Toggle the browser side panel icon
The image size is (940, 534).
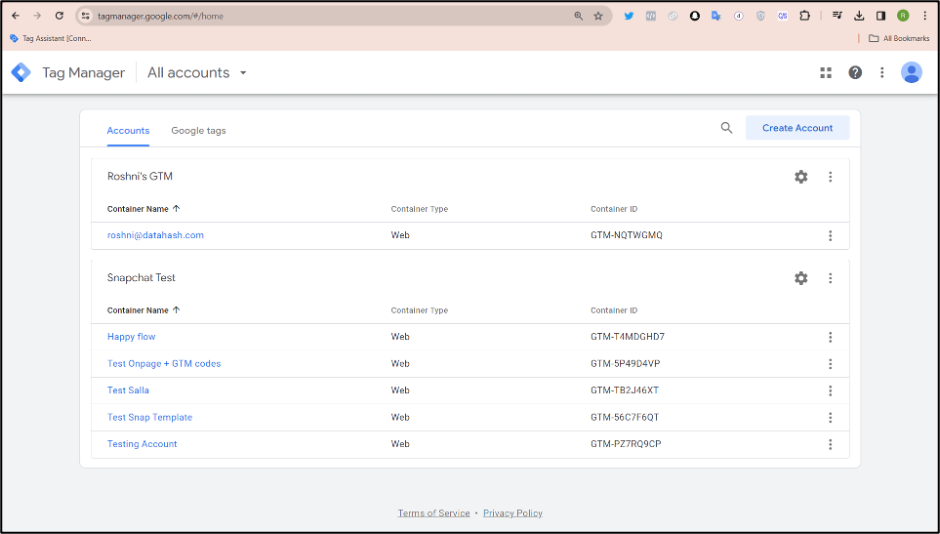[881, 16]
